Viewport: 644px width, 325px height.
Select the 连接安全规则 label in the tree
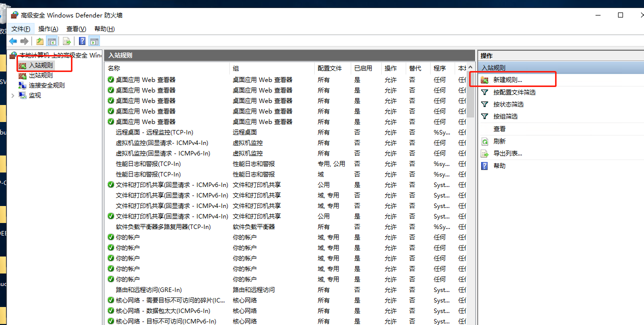[x=46, y=85]
